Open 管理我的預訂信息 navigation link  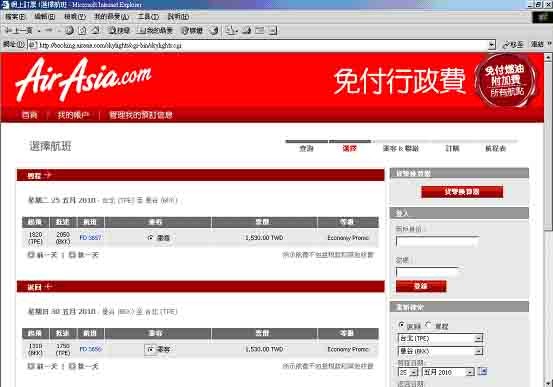point(140,115)
